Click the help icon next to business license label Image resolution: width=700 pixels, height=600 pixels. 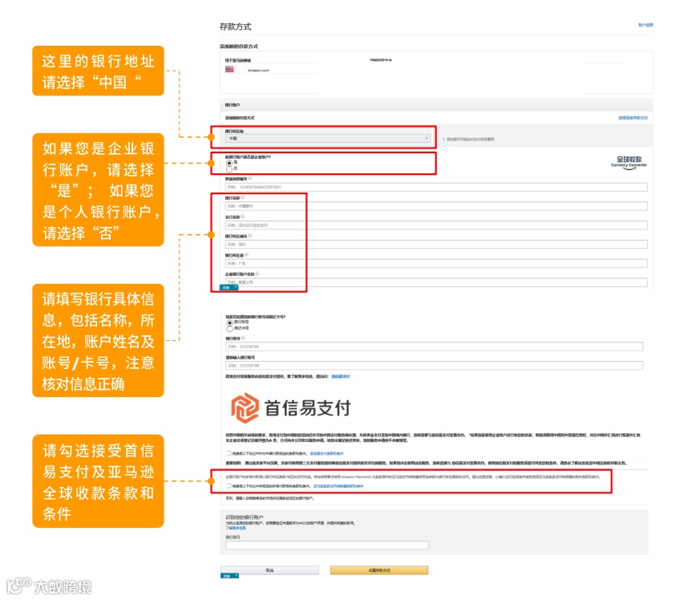click(250, 178)
